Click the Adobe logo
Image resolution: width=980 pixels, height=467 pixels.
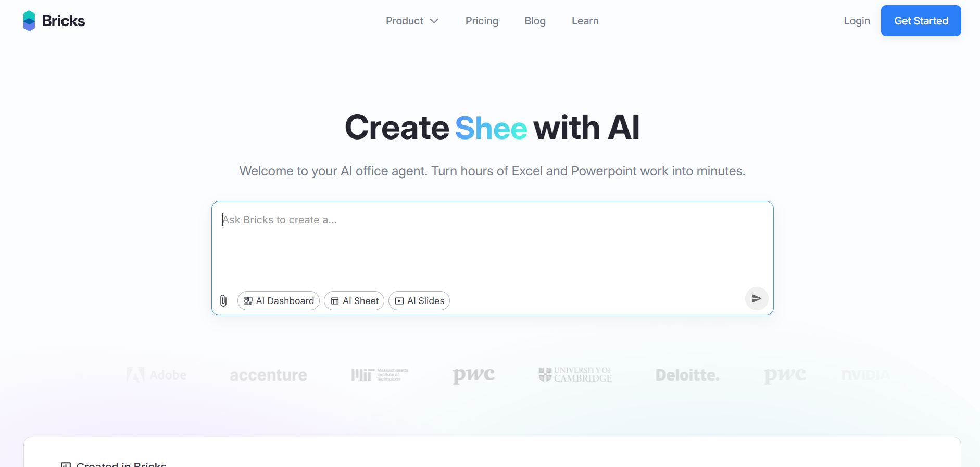click(x=156, y=375)
